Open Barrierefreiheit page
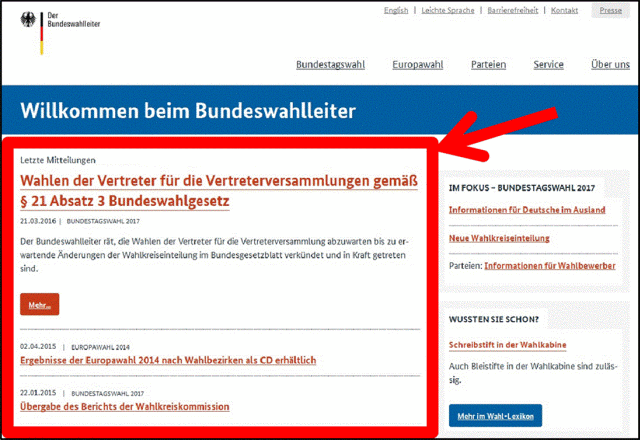This screenshot has width=640, height=440. pos(514,10)
